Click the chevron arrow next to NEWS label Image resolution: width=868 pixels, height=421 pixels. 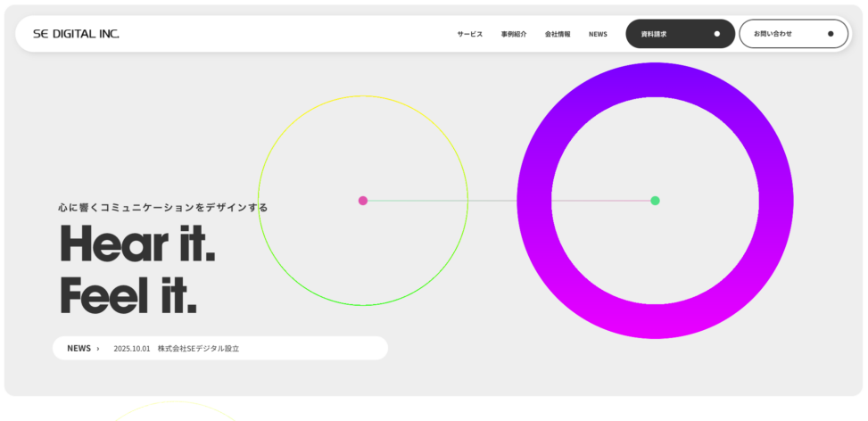coord(98,349)
